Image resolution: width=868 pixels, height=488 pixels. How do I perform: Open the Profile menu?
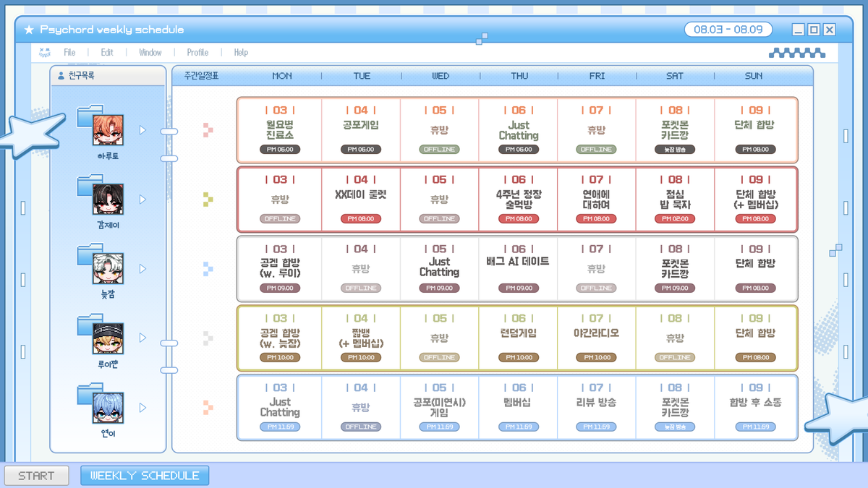[197, 53]
